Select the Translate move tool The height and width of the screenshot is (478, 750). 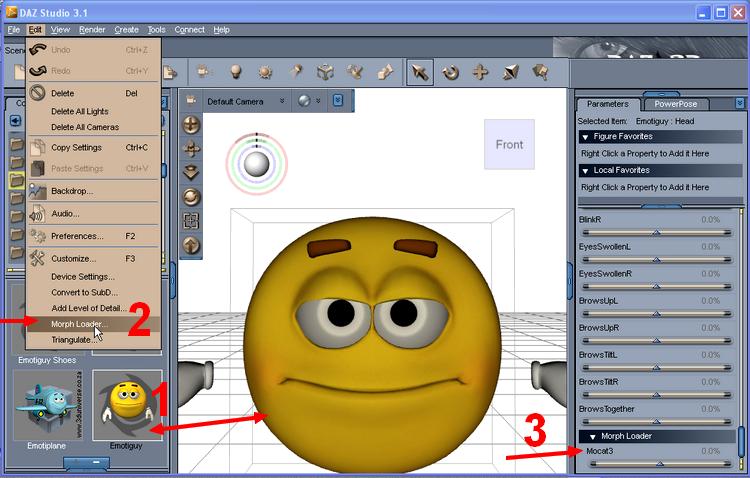(x=480, y=73)
